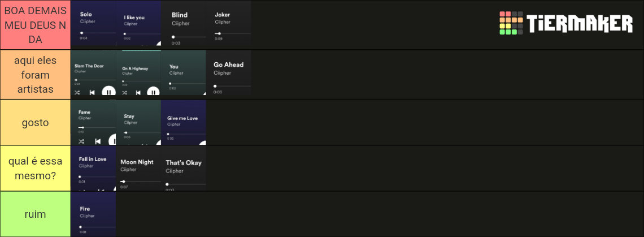Click the shuffle icon on Slam The Door

pyautogui.click(x=77, y=93)
